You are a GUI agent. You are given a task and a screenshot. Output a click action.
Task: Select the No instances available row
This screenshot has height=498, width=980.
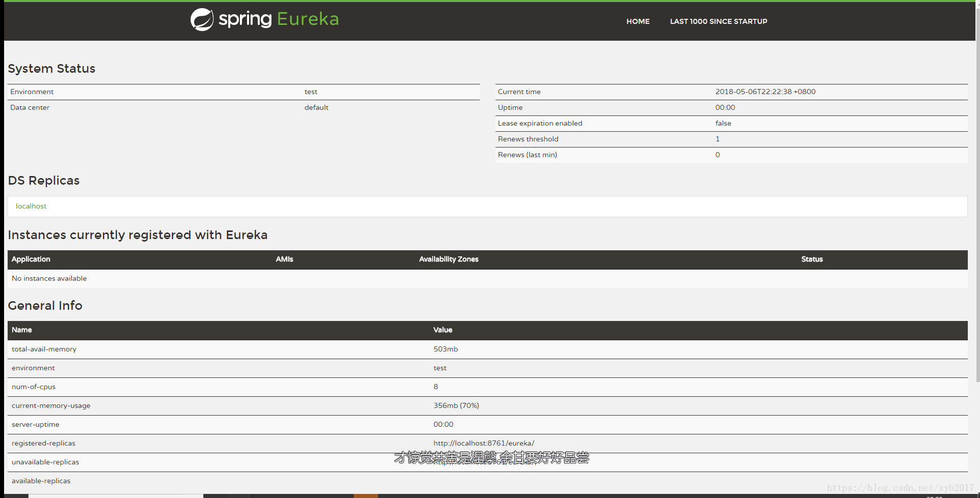487,278
